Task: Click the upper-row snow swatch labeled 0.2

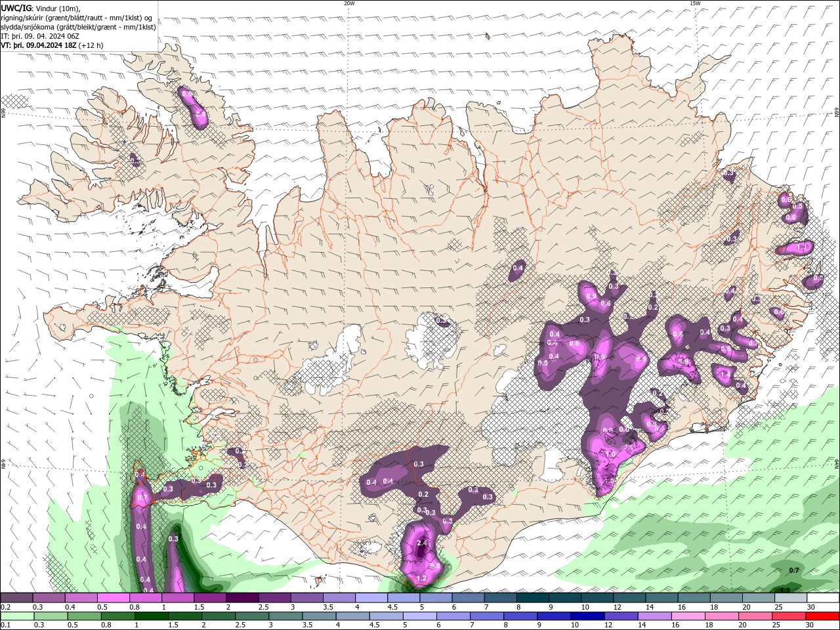Action: 16,598
